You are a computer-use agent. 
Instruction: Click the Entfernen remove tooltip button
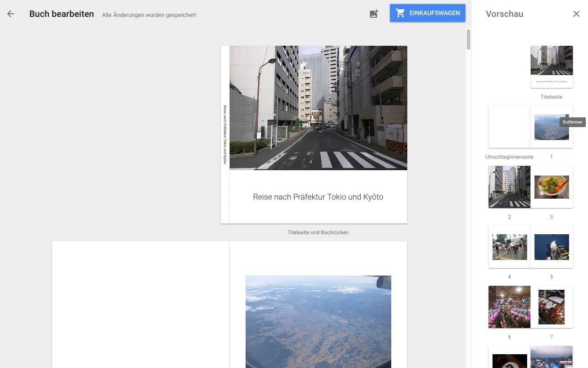pos(572,122)
